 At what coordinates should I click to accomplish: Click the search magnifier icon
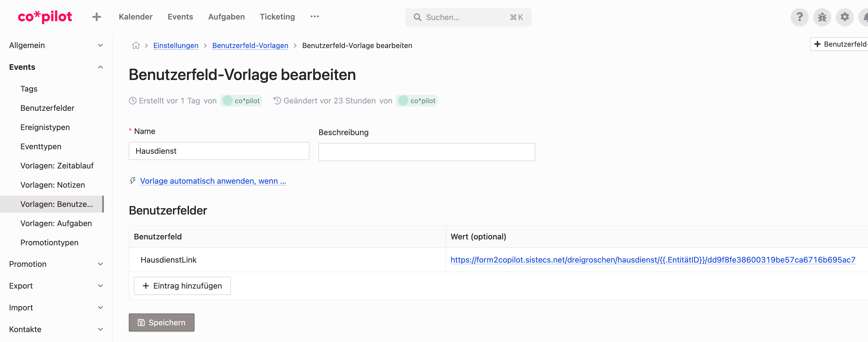(417, 17)
